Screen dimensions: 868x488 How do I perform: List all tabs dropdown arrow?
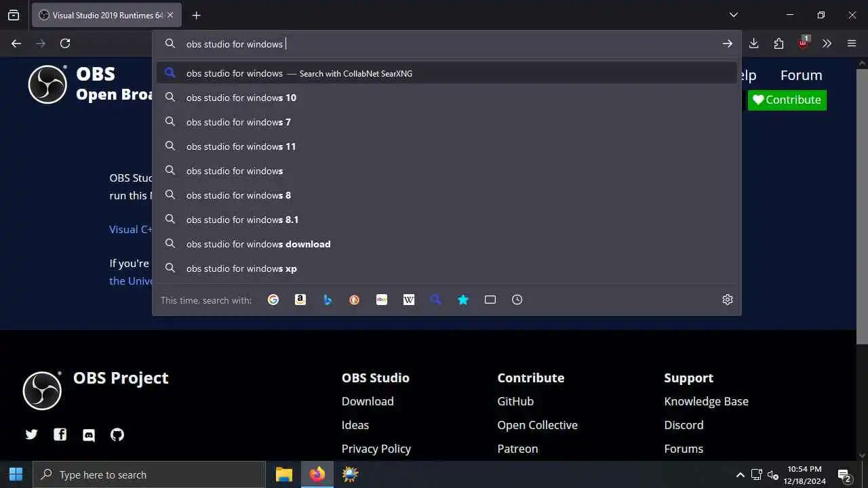coord(733,15)
